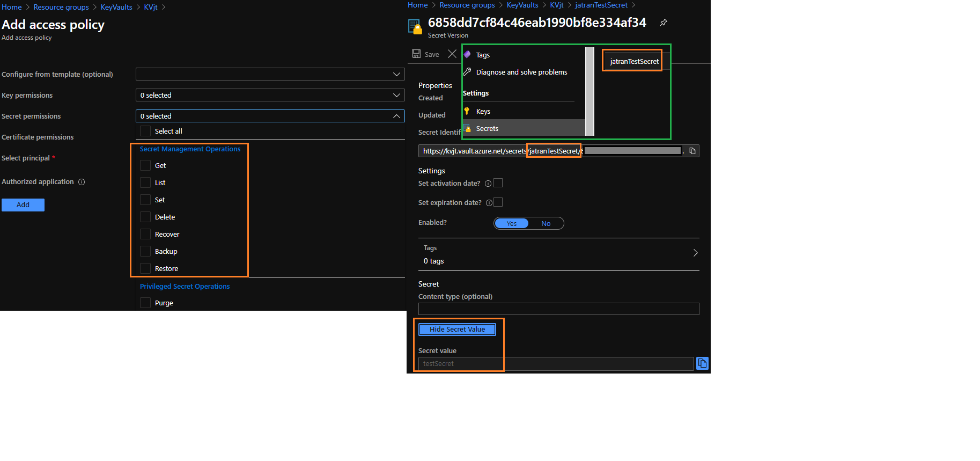Set Enabled toggle to No
Screen dimensions: 980x461
point(546,223)
